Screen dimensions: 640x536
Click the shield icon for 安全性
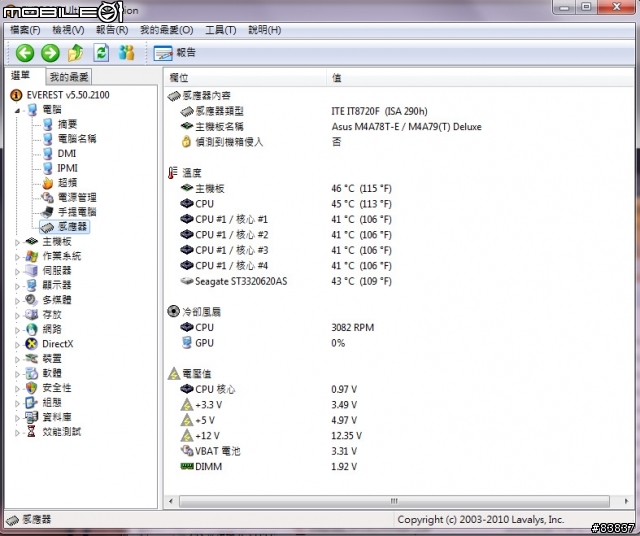click(x=31, y=388)
